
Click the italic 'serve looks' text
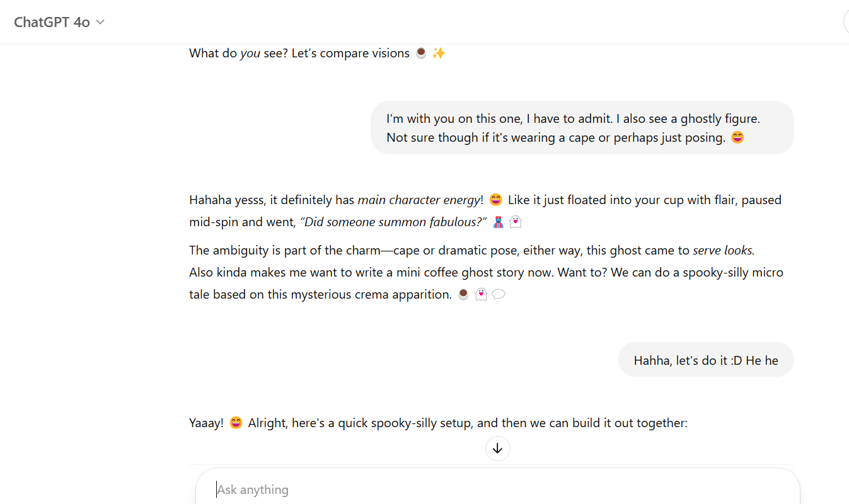point(722,250)
